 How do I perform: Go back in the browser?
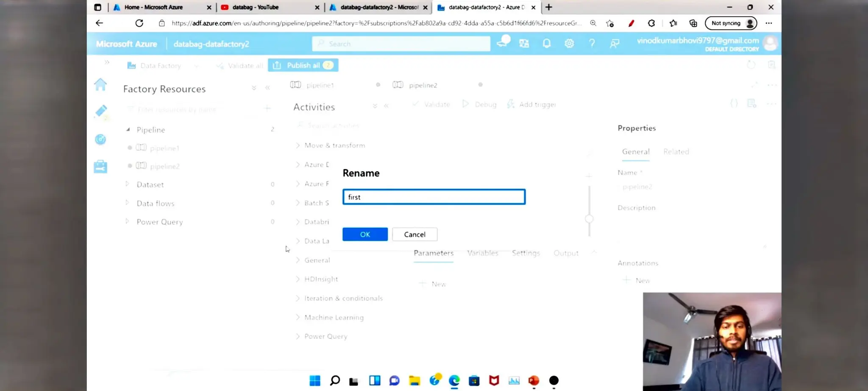click(99, 23)
